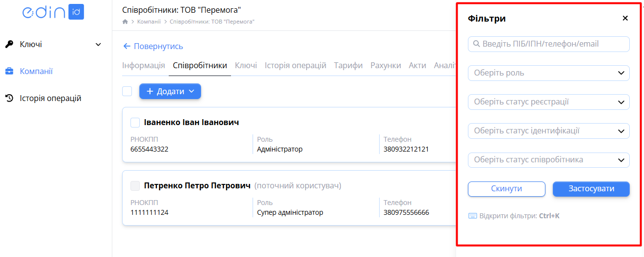Click the EDIN ID logo
Viewport: 644px width, 257px height.
pyautogui.click(x=53, y=13)
